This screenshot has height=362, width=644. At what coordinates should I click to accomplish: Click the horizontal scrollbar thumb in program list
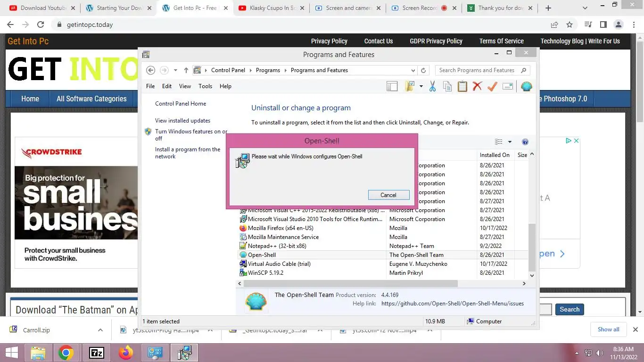pyautogui.click(x=351, y=283)
